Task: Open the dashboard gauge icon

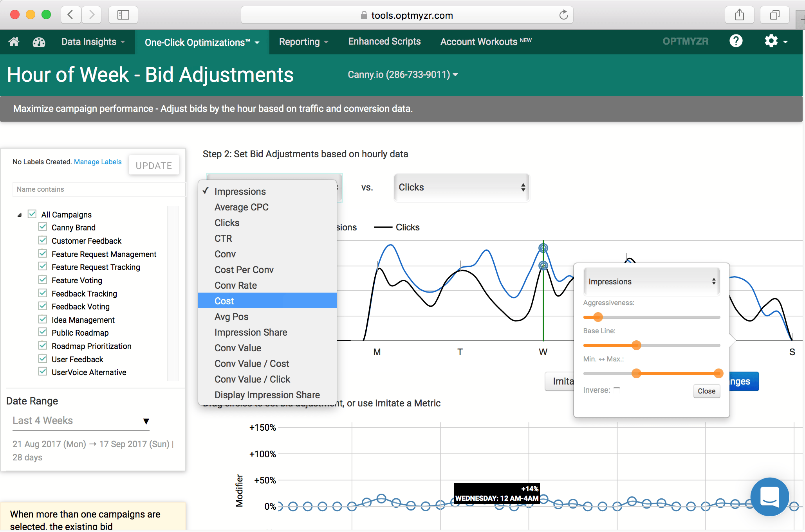Action: point(39,42)
